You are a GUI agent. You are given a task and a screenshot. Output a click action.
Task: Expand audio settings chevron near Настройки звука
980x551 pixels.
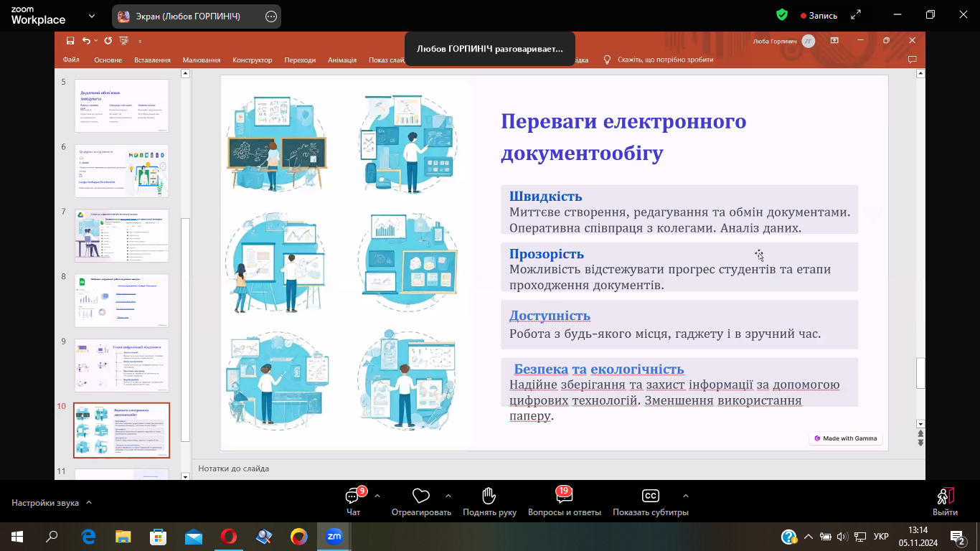(x=89, y=503)
